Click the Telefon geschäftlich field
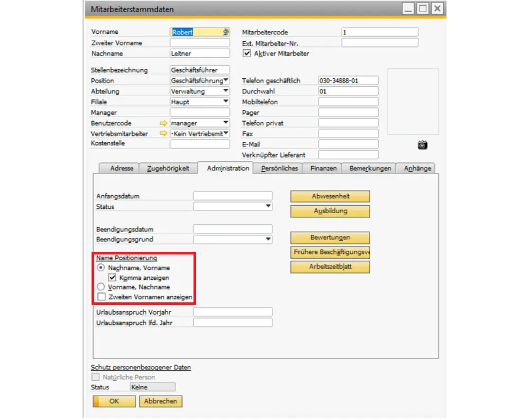This screenshot has height=420, width=529. pyautogui.click(x=349, y=80)
